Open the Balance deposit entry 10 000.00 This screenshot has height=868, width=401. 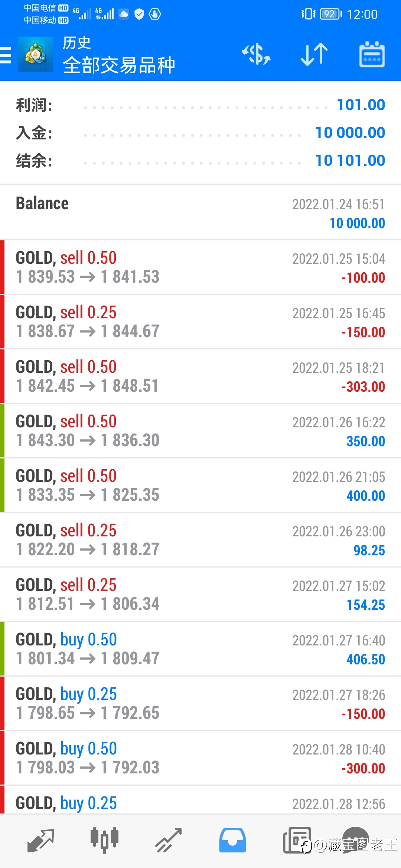point(200,212)
